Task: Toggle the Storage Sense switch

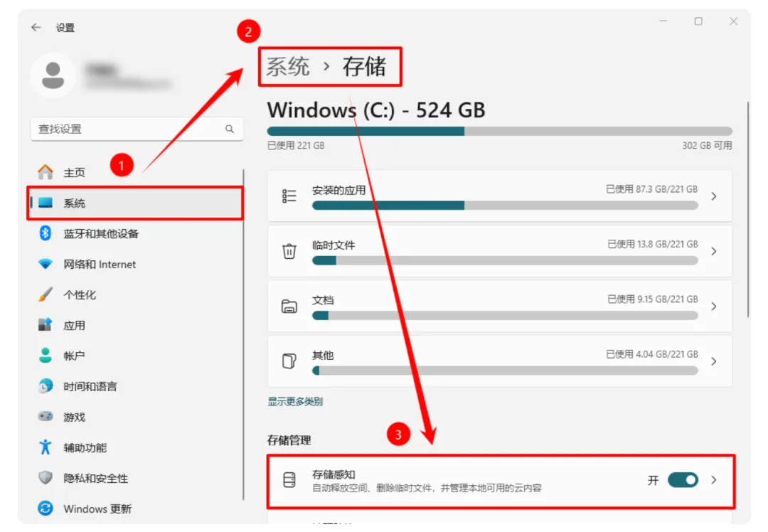Action: 683,480
